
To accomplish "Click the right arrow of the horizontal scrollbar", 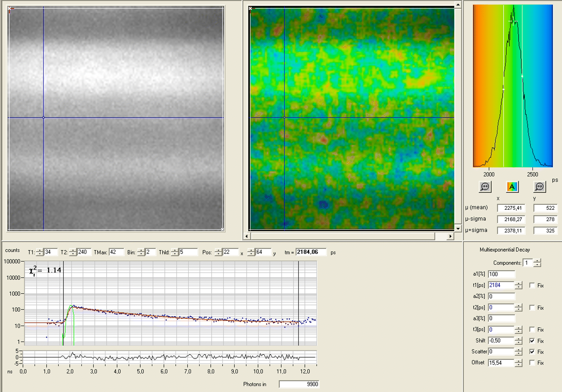I will [x=451, y=236].
